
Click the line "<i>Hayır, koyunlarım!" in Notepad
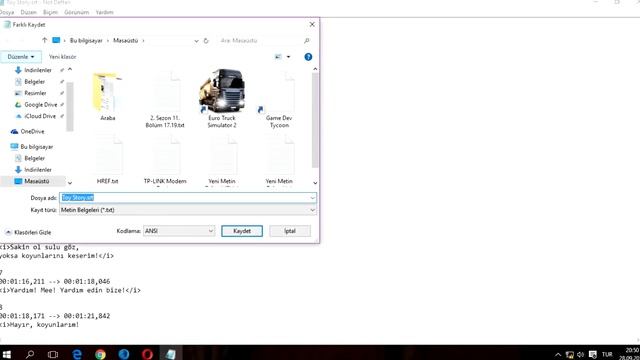[x=40, y=324]
